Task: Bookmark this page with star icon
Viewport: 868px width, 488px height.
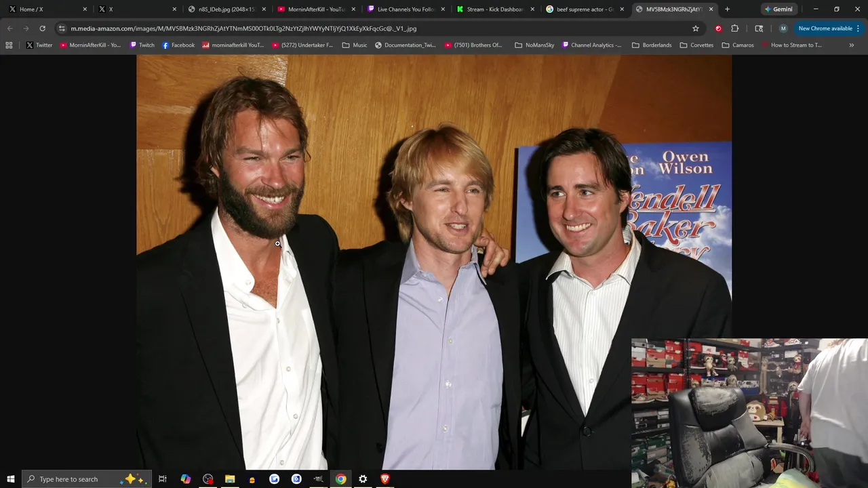Action: (x=695, y=28)
